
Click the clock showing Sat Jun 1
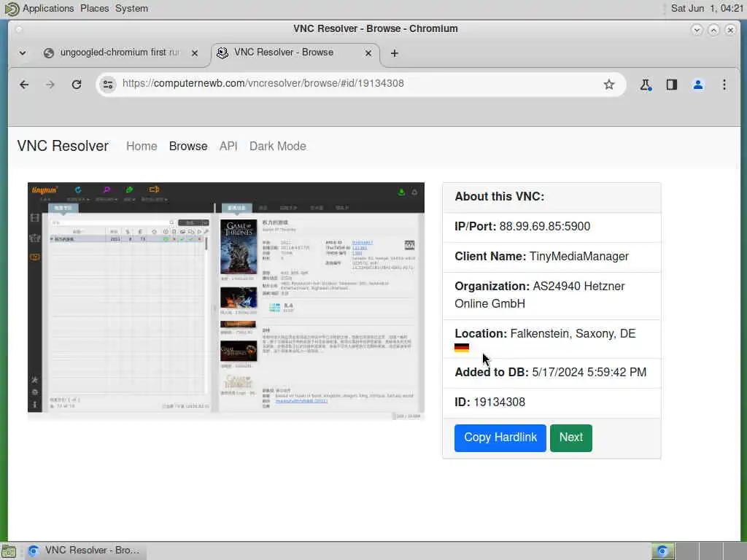[x=707, y=9]
